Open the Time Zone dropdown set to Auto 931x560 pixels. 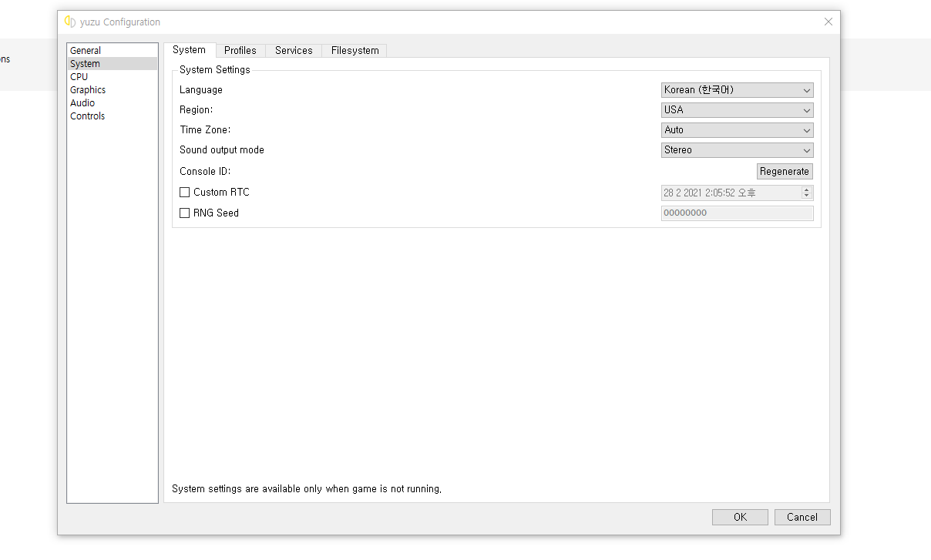coord(738,130)
